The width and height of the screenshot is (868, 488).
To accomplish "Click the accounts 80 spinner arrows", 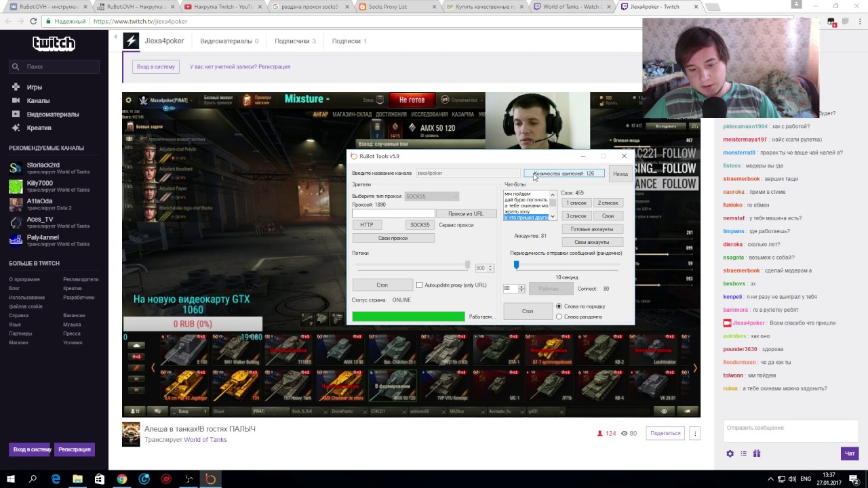I will (521, 289).
